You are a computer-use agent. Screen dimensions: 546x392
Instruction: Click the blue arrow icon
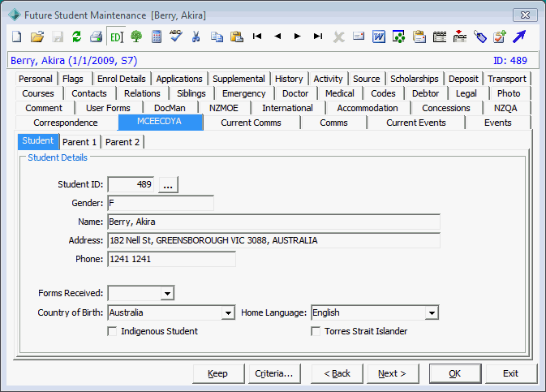519,37
